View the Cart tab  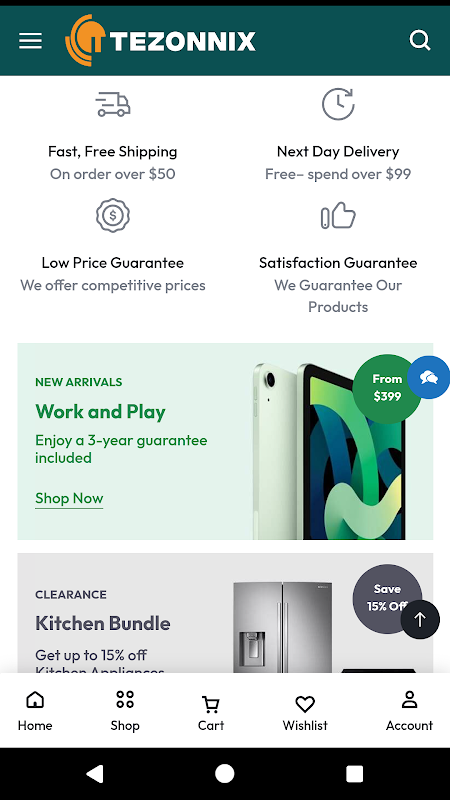211,711
